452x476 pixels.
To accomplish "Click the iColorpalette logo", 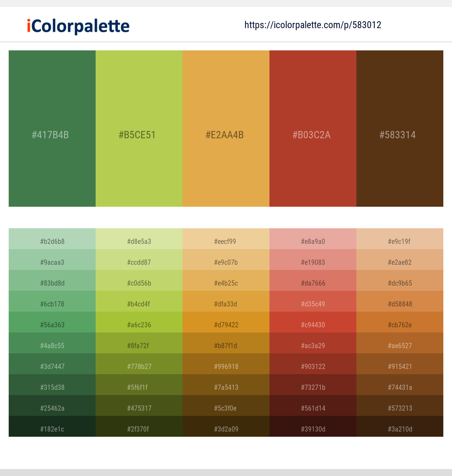I will click(x=76, y=26).
